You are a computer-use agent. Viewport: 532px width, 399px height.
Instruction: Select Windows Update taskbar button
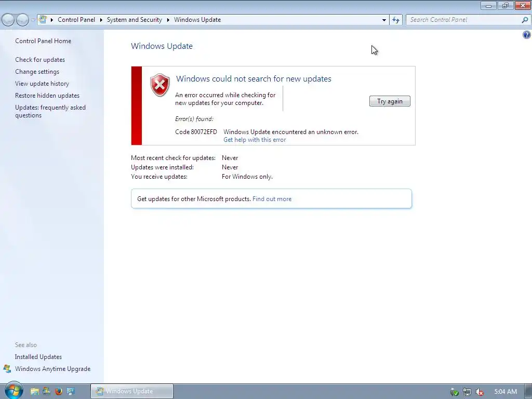[x=132, y=391]
